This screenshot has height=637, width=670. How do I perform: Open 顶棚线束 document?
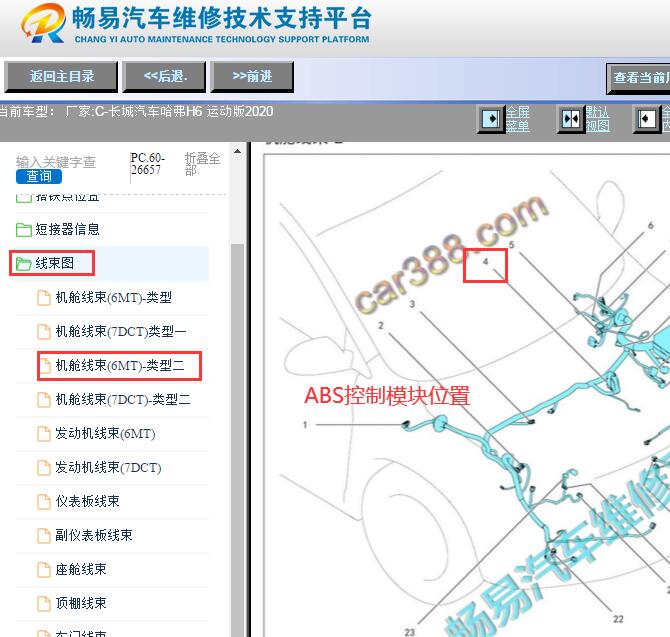81,603
